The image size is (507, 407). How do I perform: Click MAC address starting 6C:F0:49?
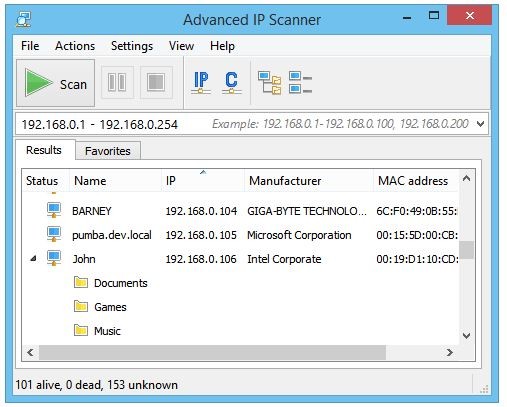pyautogui.click(x=417, y=211)
